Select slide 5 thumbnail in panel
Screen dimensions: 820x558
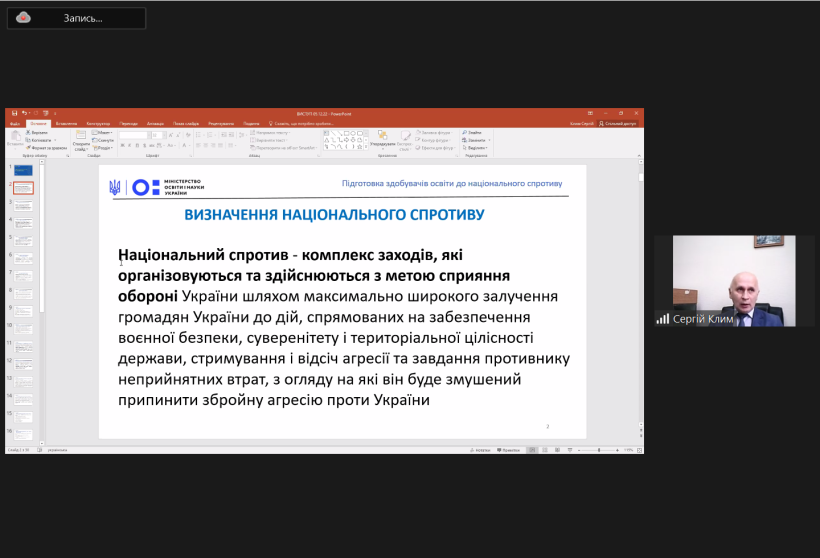[24, 241]
